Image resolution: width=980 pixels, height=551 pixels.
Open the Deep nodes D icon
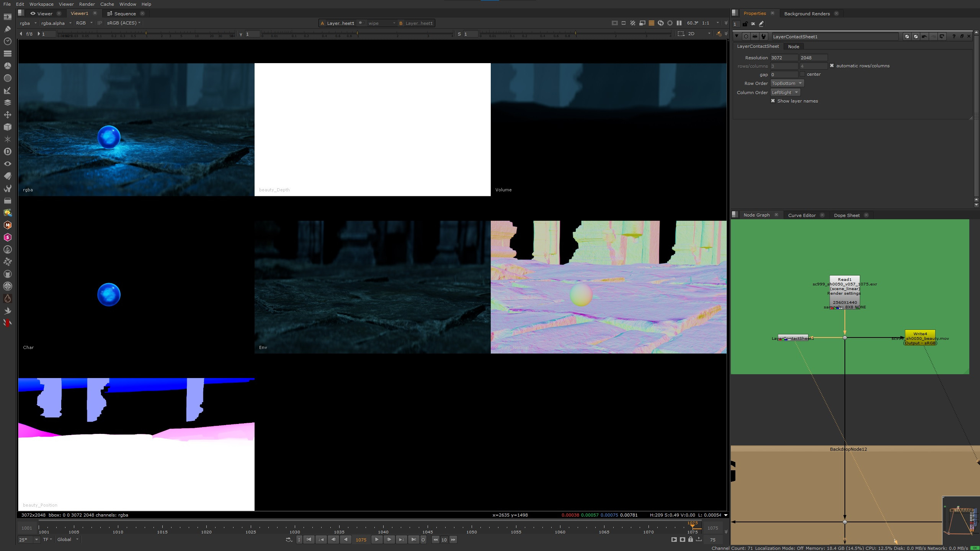pyautogui.click(x=7, y=152)
